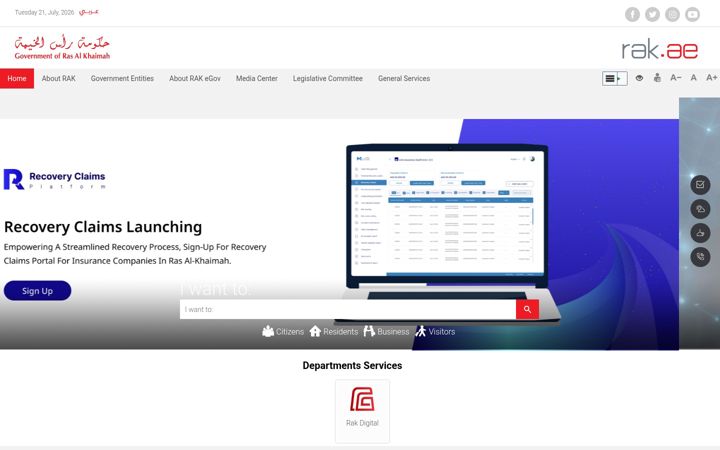Click the rak.ae logo
Screen dimensions: 720x450
click(660, 50)
